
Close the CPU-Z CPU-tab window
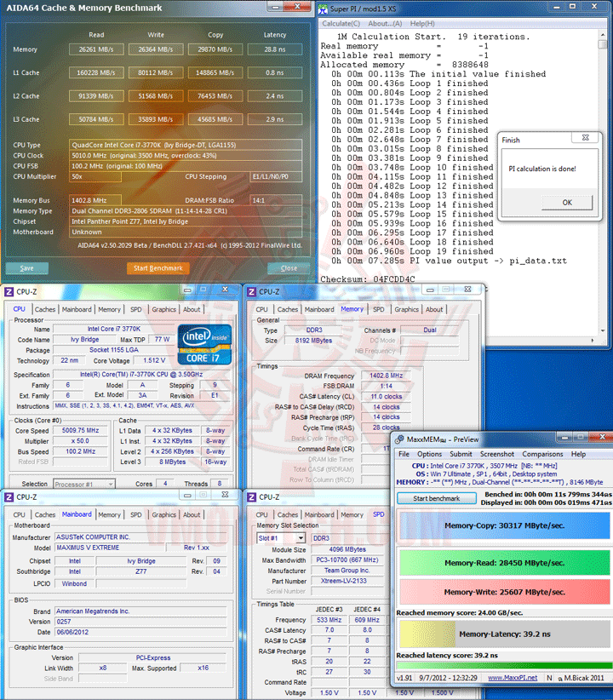tap(225, 290)
